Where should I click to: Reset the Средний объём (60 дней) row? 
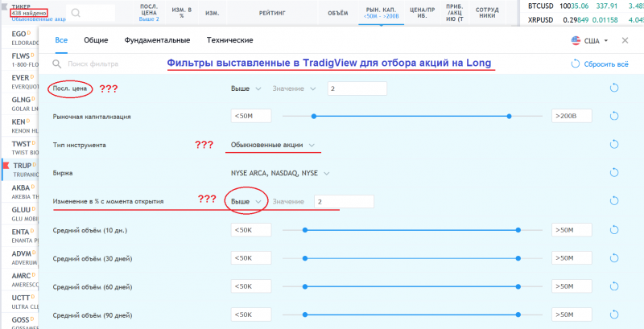(614, 286)
